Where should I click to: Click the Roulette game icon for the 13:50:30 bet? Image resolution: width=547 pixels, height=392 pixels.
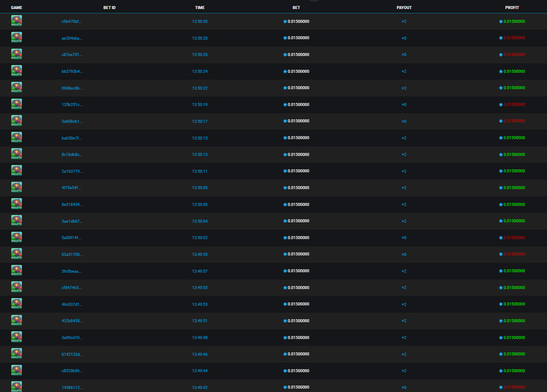coord(16,21)
